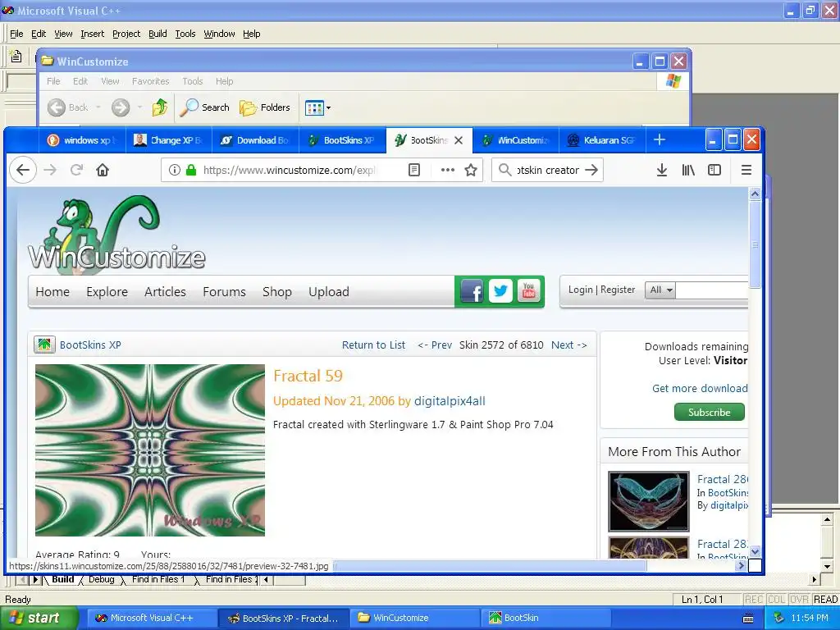Click the WinCustomize site search field

click(711, 290)
